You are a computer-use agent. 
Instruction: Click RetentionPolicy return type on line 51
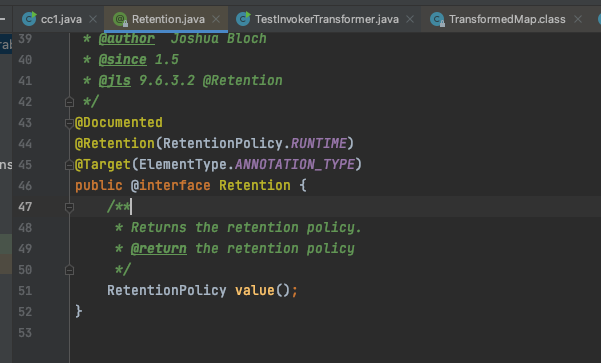tap(167, 290)
